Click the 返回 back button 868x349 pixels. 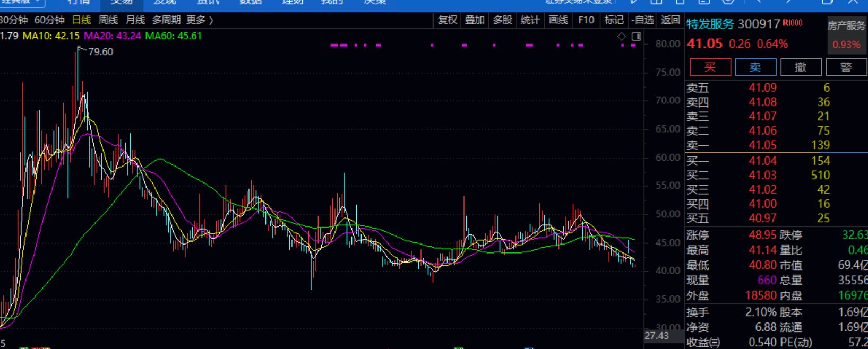pyautogui.click(x=670, y=20)
